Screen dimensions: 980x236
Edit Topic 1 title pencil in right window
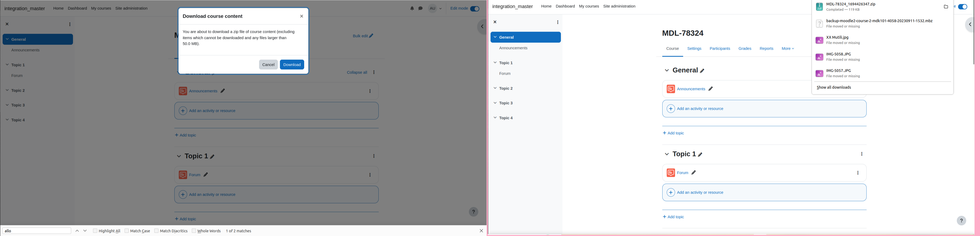pos(700,155)
